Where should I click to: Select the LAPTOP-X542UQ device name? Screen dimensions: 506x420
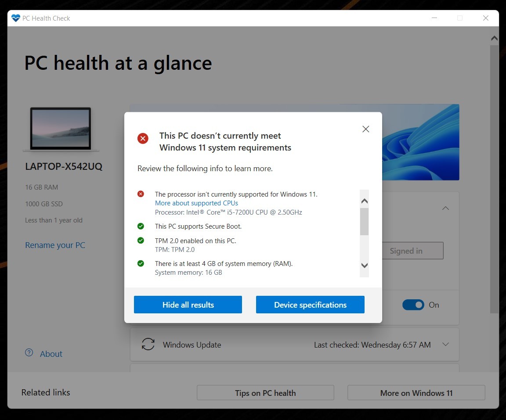pyautogui.click(x=64, y=167)
